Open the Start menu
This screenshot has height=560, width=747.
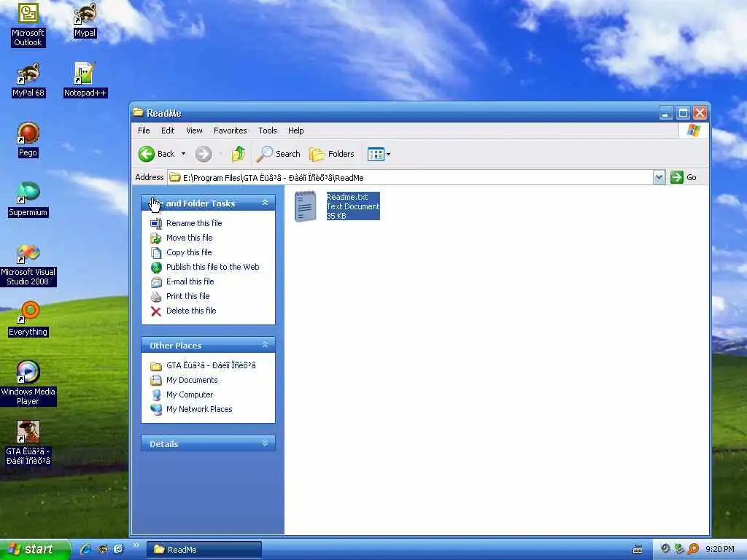pyautogui.click(x=34, y=550)
